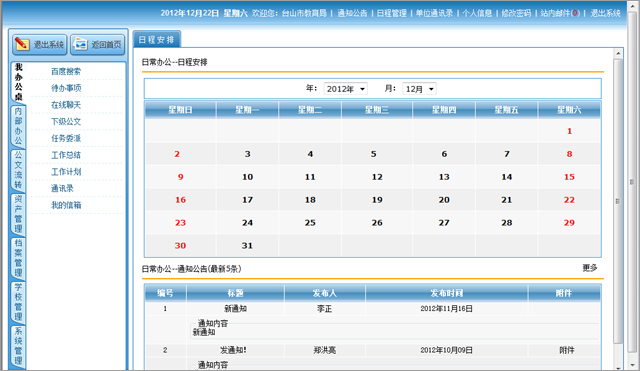Viewport: 640px width, 371px height.
Task: Switch to 内部办公 sidebar tab
Action: [x=18, y=126]
